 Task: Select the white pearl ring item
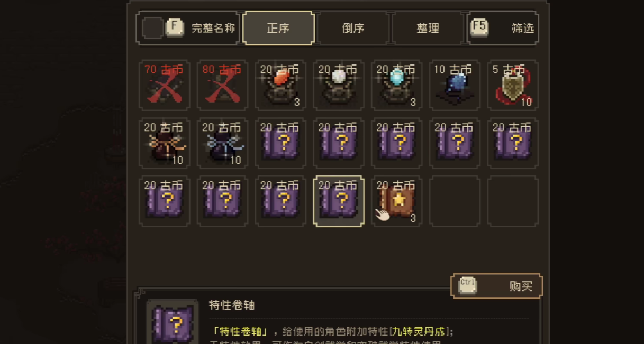pos(339,85)
